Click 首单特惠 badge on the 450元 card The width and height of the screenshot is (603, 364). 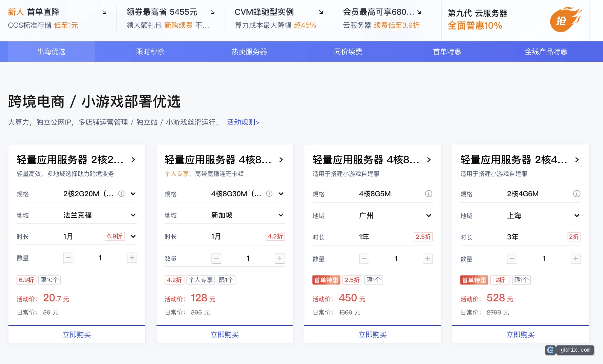click(326, 280)
